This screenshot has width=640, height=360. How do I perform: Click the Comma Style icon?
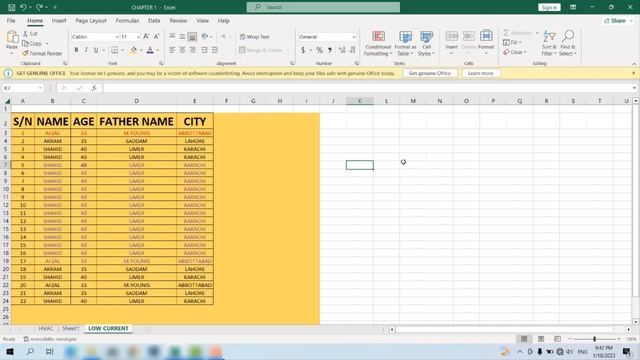point(330,50)
